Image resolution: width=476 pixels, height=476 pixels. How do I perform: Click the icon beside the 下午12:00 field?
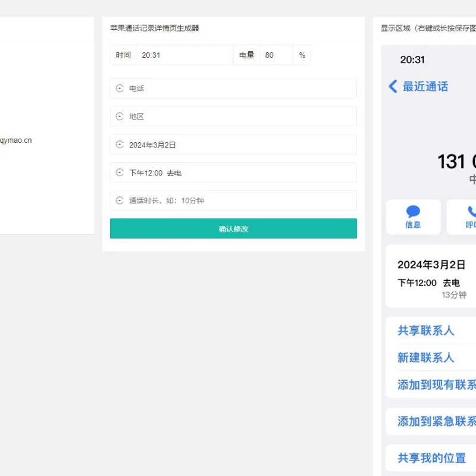(120, 173)
